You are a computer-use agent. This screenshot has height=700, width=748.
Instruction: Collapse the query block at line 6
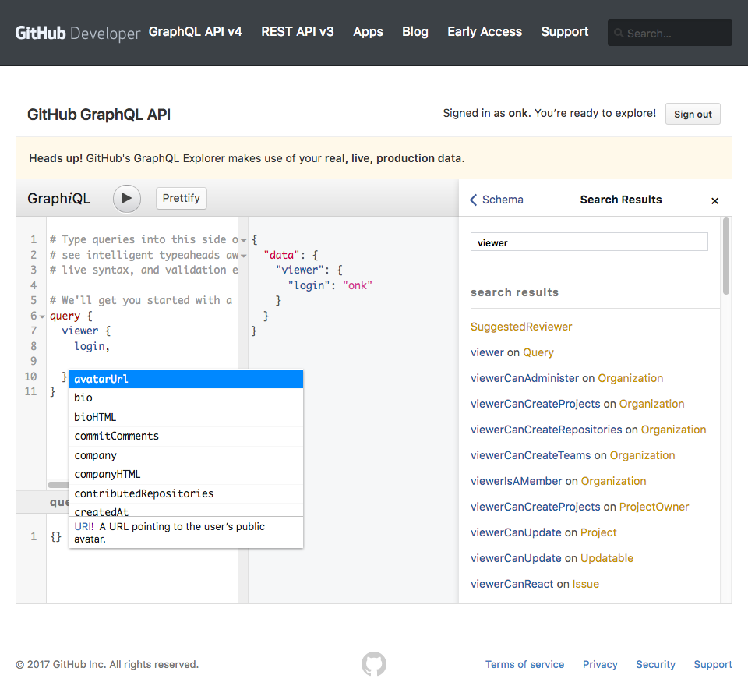[42, 316]
